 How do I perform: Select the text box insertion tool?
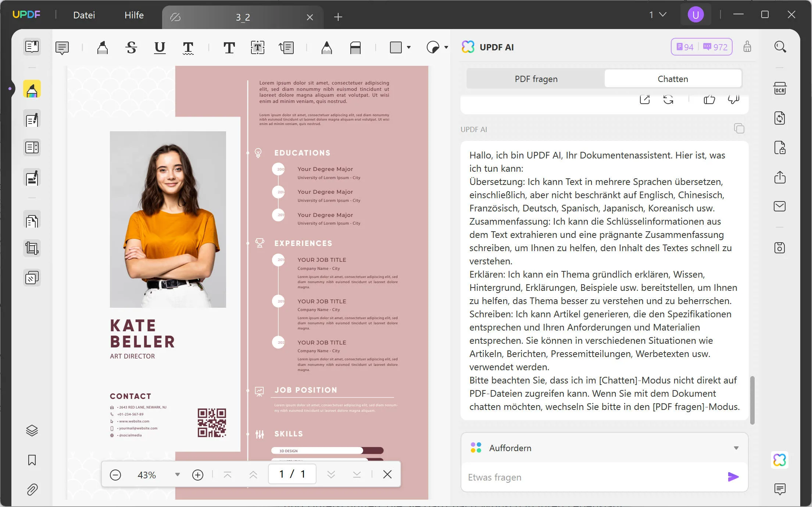tap(258, 47)
